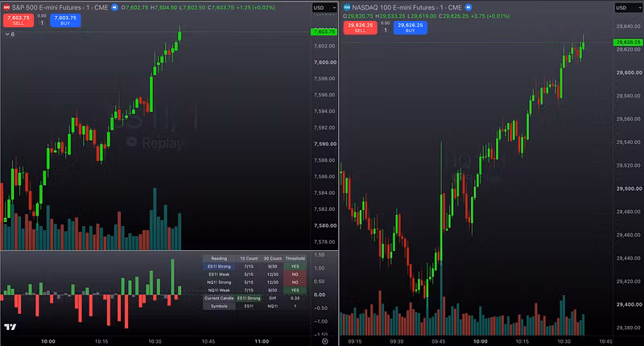This screenshot has width=644, height=346.
Task: Expand the collapsed indicators legend showing 6
Action: point(10,34)
